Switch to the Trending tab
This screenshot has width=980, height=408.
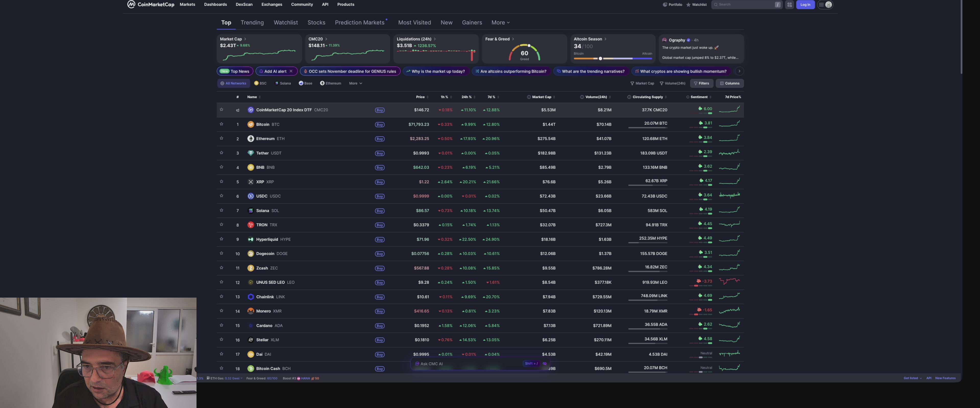[252, 22]
